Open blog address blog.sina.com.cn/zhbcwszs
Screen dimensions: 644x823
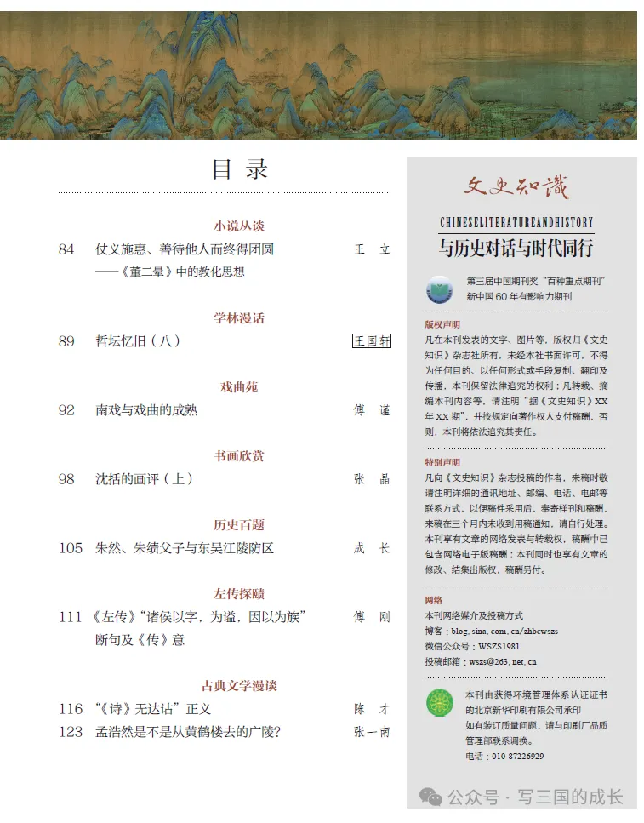tap(504, 632)
